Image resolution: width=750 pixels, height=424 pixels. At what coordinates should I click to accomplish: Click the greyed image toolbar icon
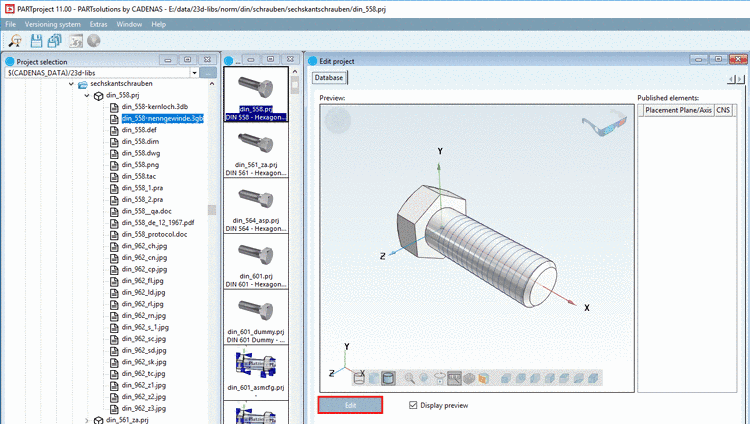(76, 41)
